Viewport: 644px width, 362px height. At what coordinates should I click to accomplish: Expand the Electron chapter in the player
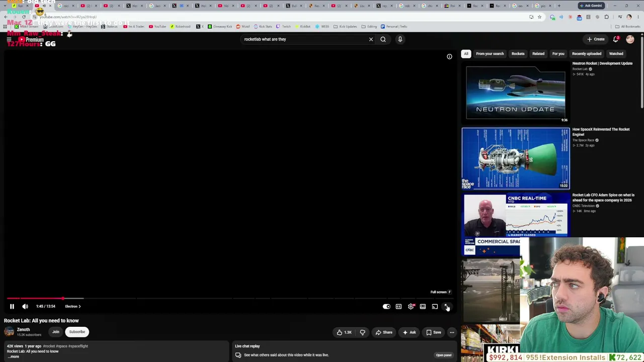click(72, 306)
